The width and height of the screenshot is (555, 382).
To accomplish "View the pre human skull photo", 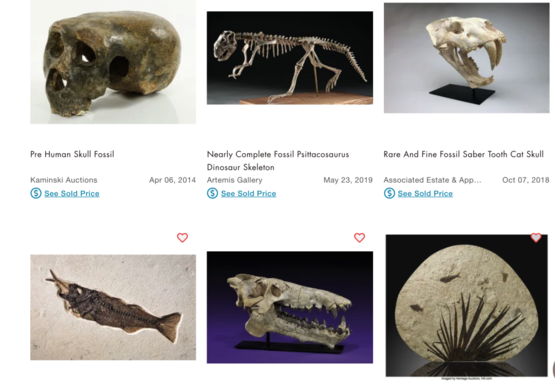I will 113,62.
